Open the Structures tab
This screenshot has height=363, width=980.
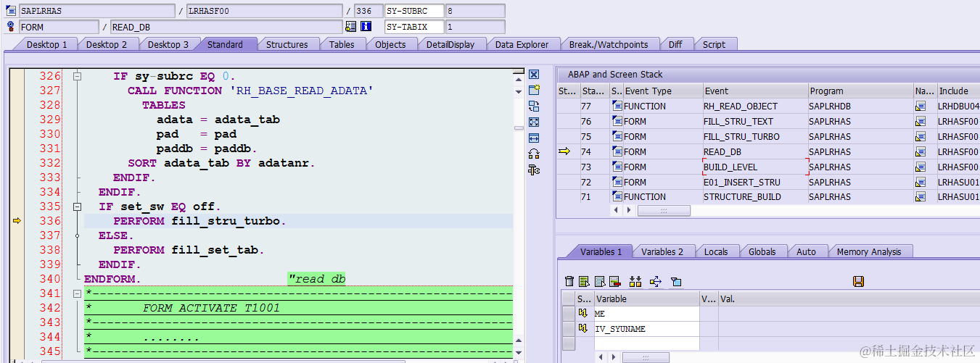287,45
